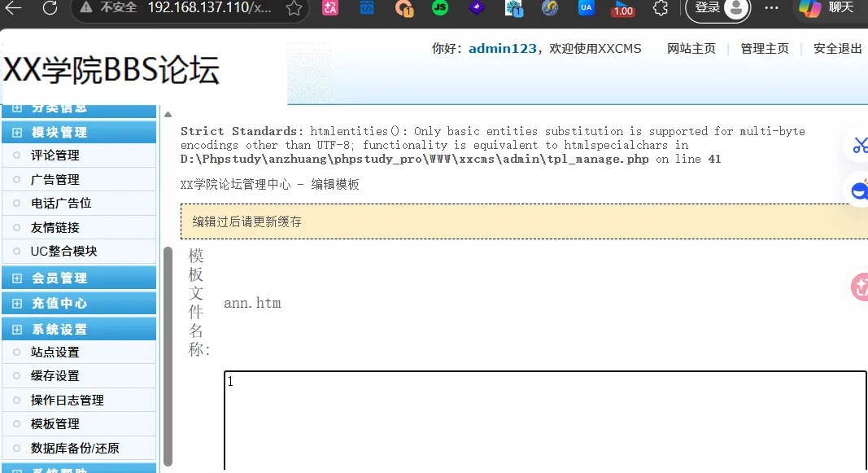Bookmark page with the star icon
This screenshot has height=473, width=868.
[x=294, y=8]
